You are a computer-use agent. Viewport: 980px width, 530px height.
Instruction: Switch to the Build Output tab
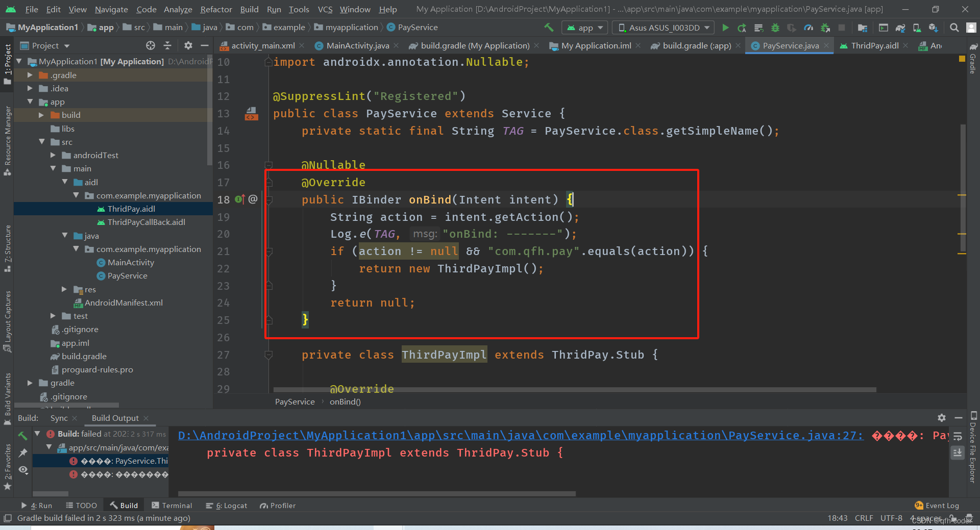tap(114, 418)
